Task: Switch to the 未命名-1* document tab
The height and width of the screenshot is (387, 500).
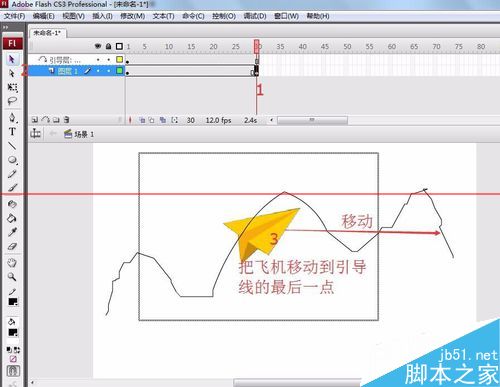Action: (x=47, y=33)
